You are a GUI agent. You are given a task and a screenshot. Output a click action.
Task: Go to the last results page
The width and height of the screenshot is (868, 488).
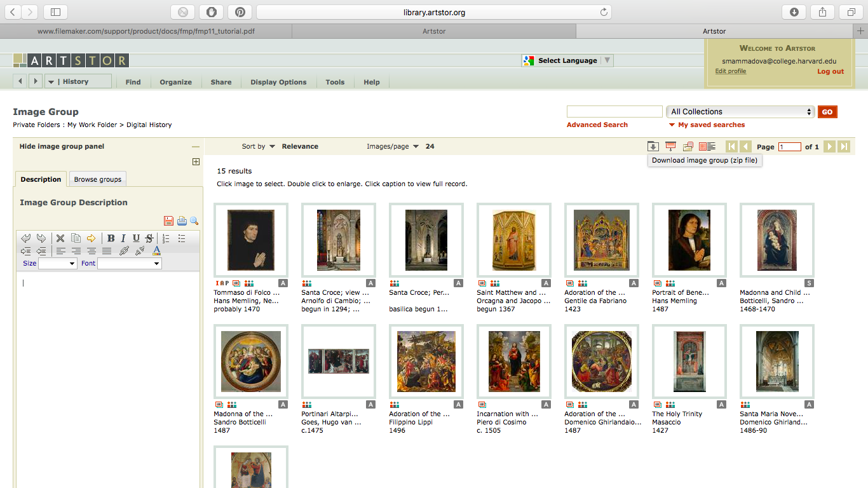[844, 146]
